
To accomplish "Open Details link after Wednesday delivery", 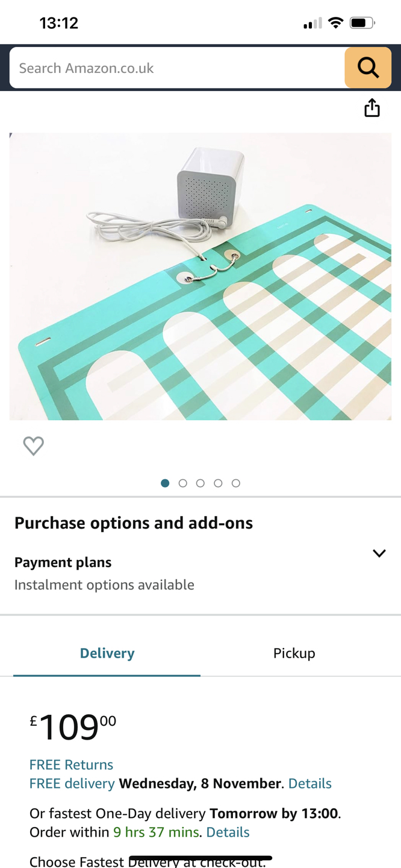I will tap(310, 784).
